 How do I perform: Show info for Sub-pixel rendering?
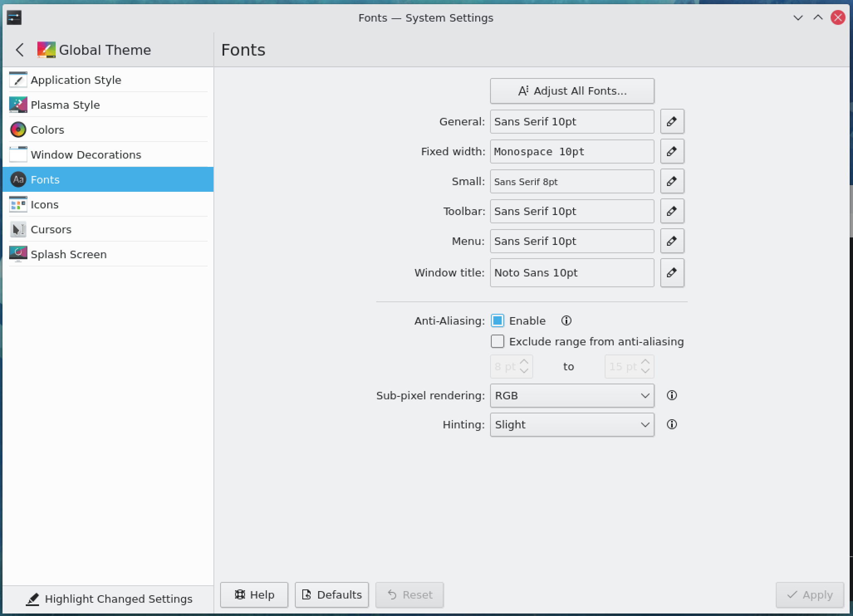(x=672, y=396)
